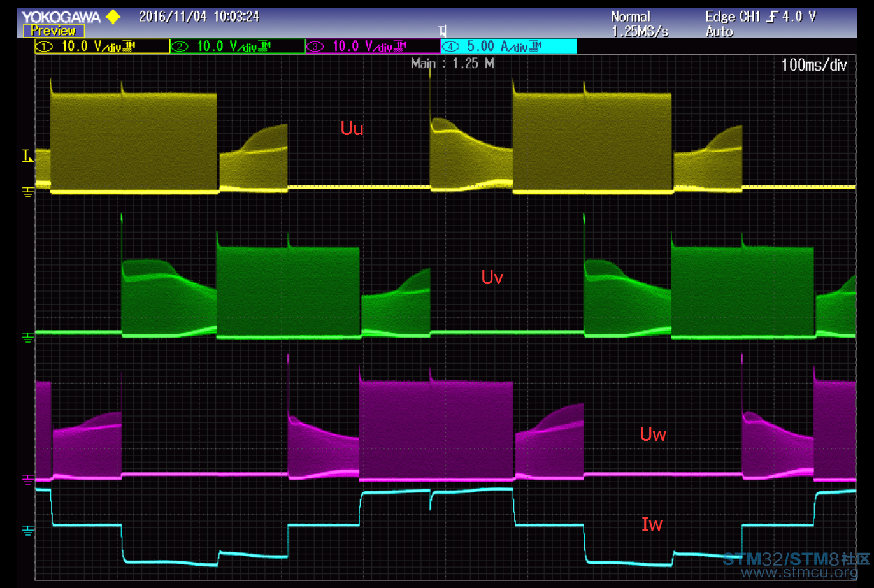
Task: Click the cyan CH4 ground marker
Action: click(x=27, y=530)
